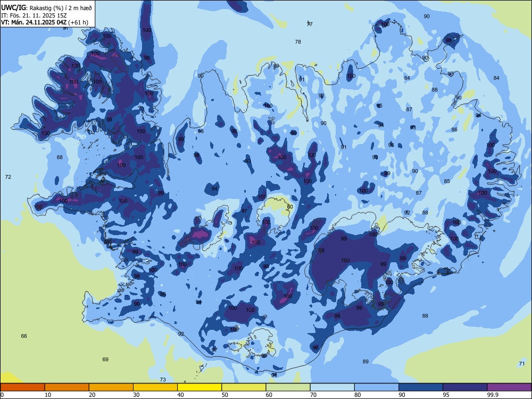Click the legend tick label '99.9'

coord(493,395)
